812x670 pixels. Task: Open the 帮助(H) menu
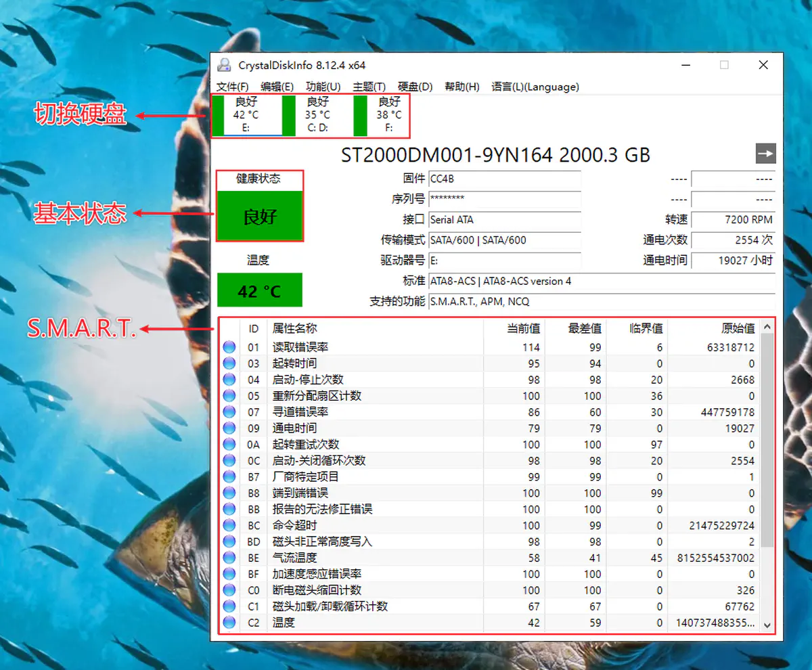pyautogui.click(x=461, y=87)
